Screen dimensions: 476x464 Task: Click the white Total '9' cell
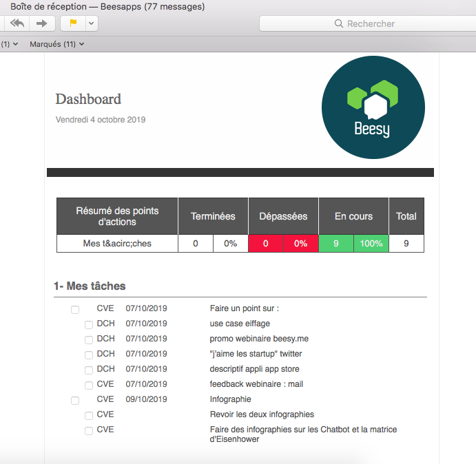coord(406,244)
